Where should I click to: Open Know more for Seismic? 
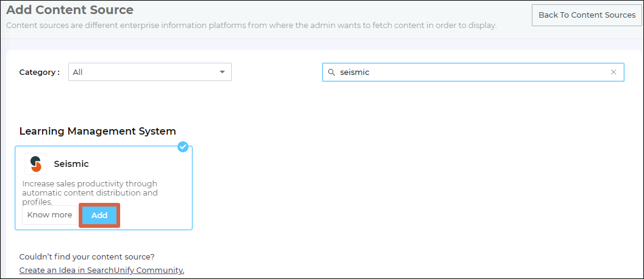[x=49, y=215]
